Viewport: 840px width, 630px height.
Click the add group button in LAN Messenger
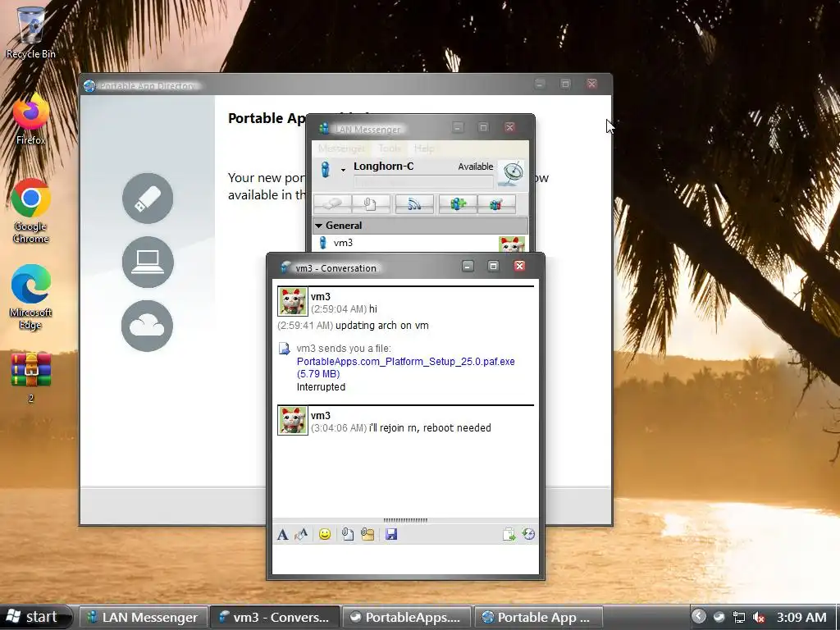[x=458, y=203]
